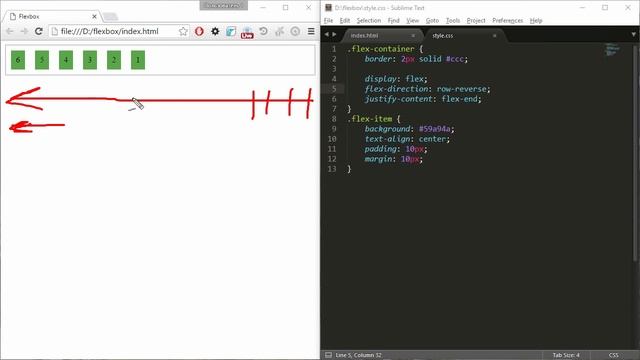Open a new Chrome tab
The image size is (640, 360).
pyautogui.click(x=110, y=17)
